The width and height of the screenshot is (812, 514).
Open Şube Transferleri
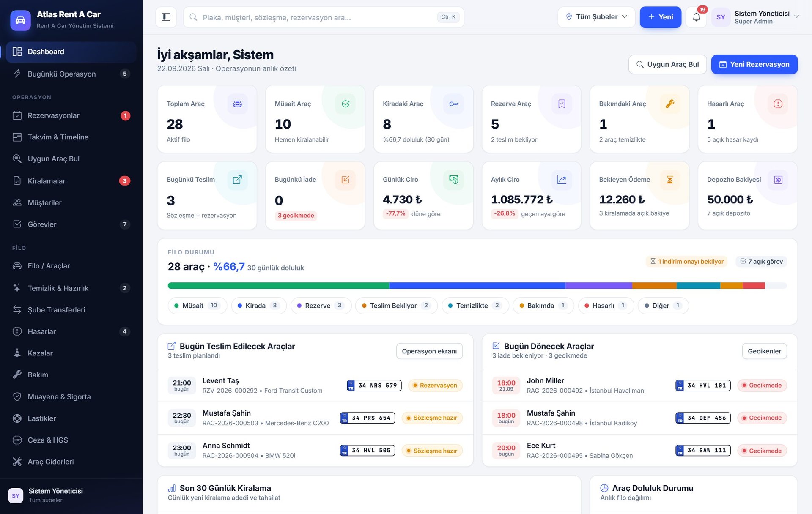[x=71, y=310]
